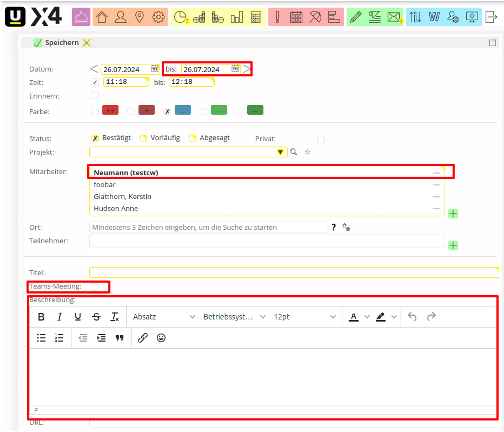Choose the red ++ color swatch
This screenshot has width=504, height=432.
111,111
